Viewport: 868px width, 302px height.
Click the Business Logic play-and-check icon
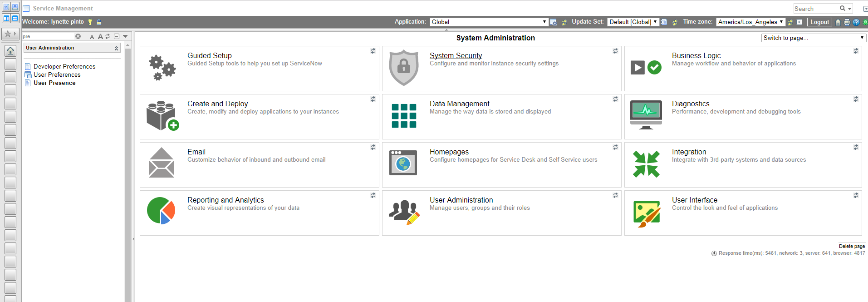click(646, 68)
